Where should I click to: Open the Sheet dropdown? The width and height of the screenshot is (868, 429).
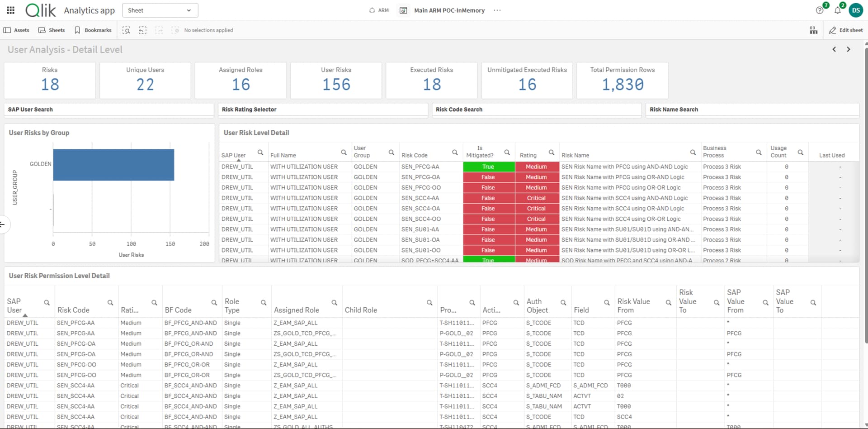[x=160, y=10]
